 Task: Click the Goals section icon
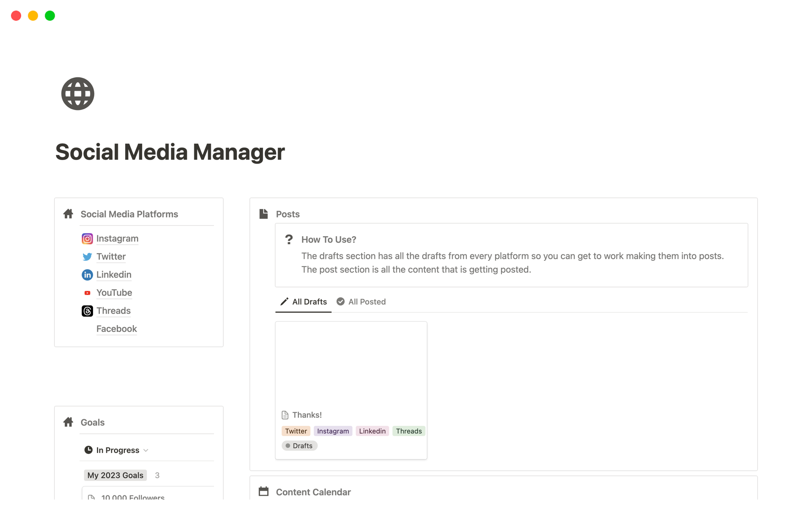pos(69,421)
